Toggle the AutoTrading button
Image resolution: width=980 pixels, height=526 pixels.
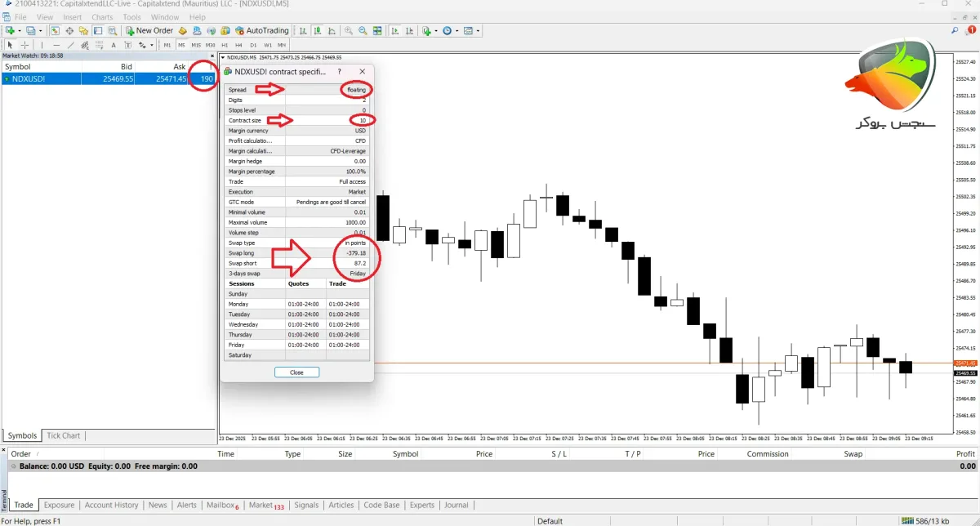(262, 30)
